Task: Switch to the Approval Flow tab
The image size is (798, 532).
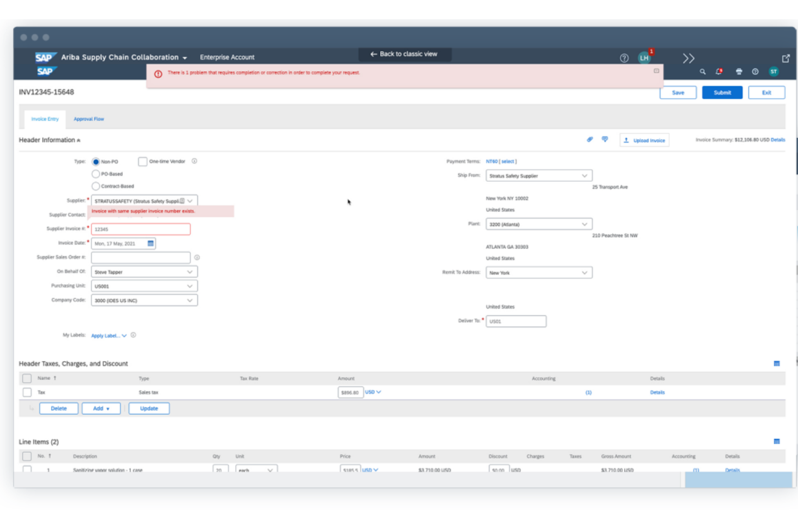Action: 89,119
